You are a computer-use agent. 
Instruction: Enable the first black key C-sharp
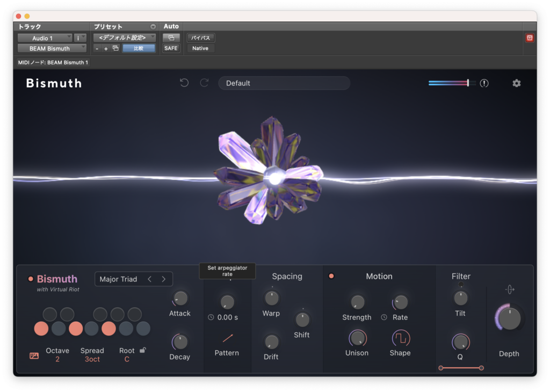point(50,314)
